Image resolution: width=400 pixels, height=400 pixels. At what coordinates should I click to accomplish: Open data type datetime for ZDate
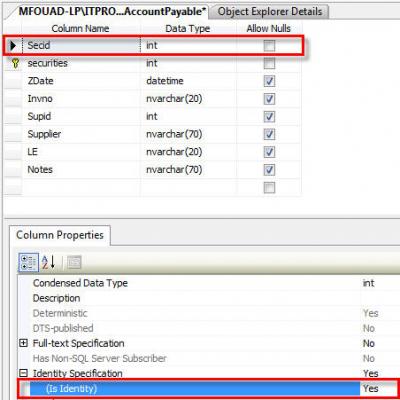189,81
